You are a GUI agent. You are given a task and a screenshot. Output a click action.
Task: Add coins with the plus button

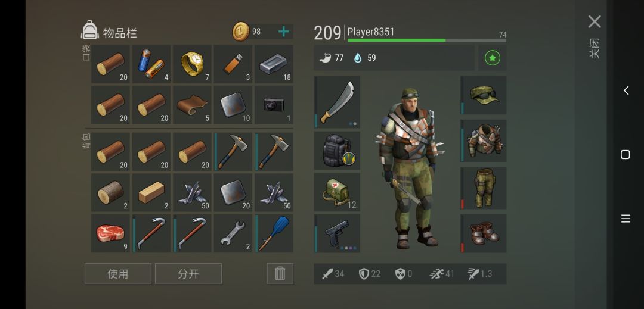click(x=283, y=32)
